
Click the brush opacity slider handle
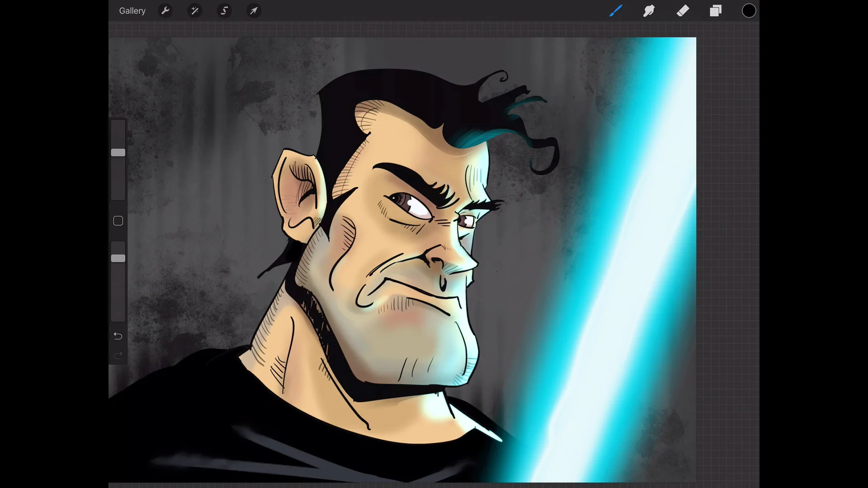(118, 258)
